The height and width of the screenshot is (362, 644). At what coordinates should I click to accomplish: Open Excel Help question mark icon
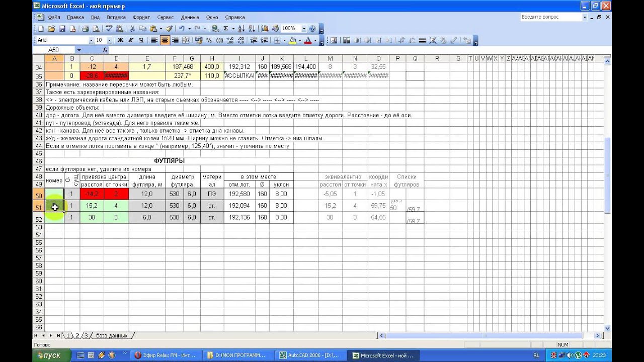(x=312, y=29)
